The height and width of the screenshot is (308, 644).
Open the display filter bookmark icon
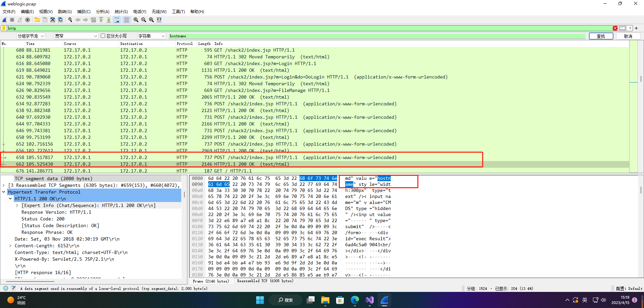(4, 28)
